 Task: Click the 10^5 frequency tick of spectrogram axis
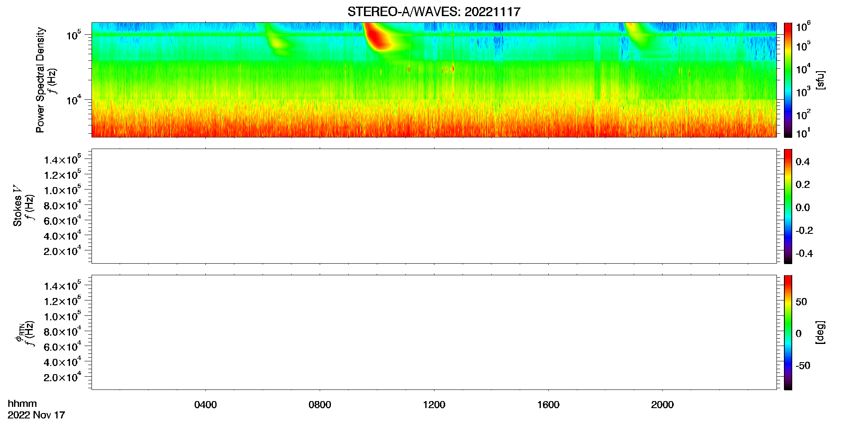pos(74,35)
